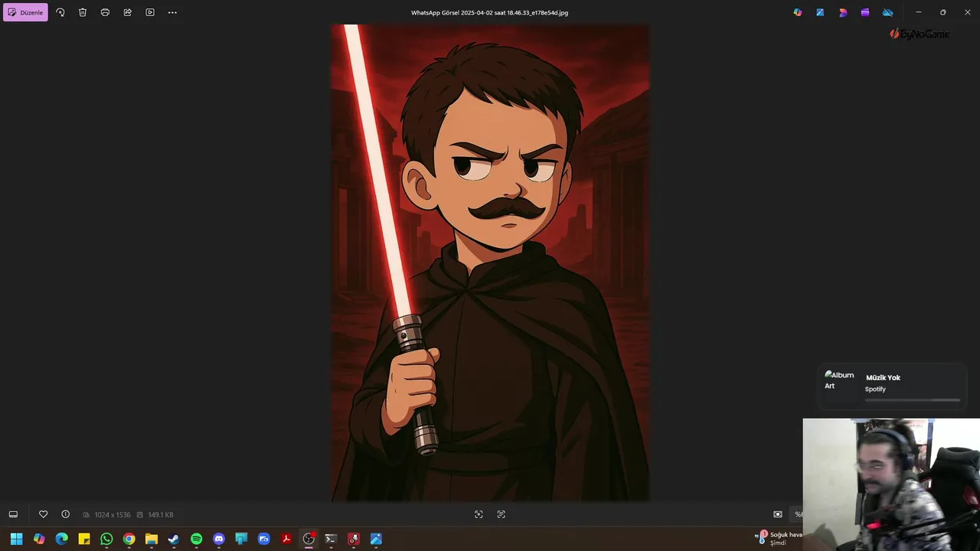Click the fullscreen icon near zoom percentage
This screenshot has width=980, height=551.
tap(778, 514)
